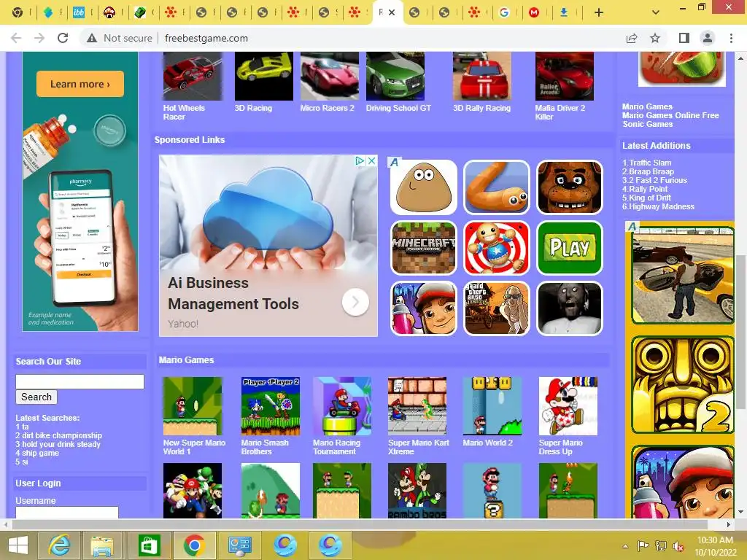Viewport: 747px width, 560px height.
Task: Open the Freddy Fazbear game icon
Action: pos(569,187)
